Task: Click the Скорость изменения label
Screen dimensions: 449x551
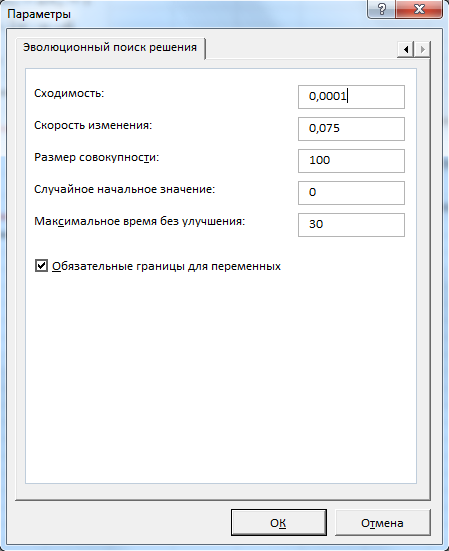Action: (93, 125)
